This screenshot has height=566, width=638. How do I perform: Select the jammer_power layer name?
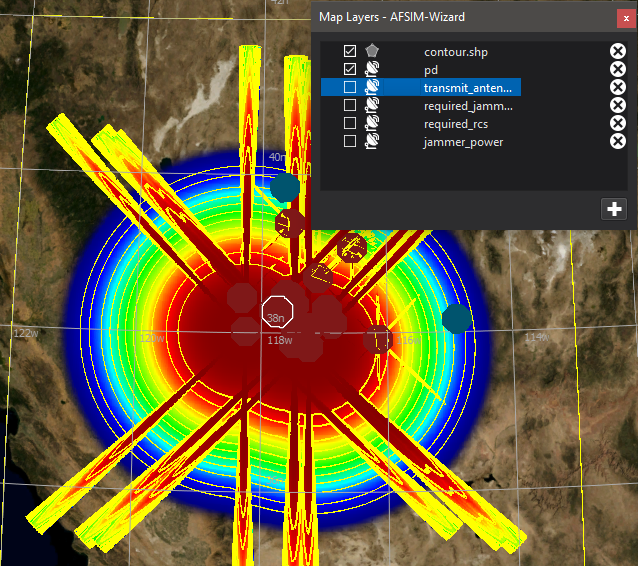pos(463,142)
